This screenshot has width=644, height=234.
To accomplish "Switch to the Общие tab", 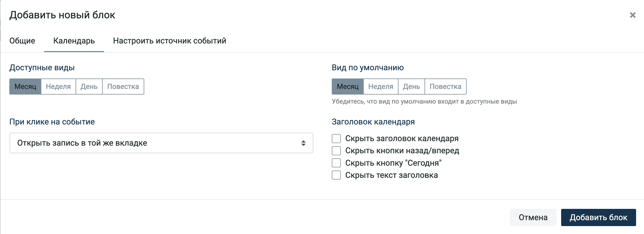I will tap(22, 41).
